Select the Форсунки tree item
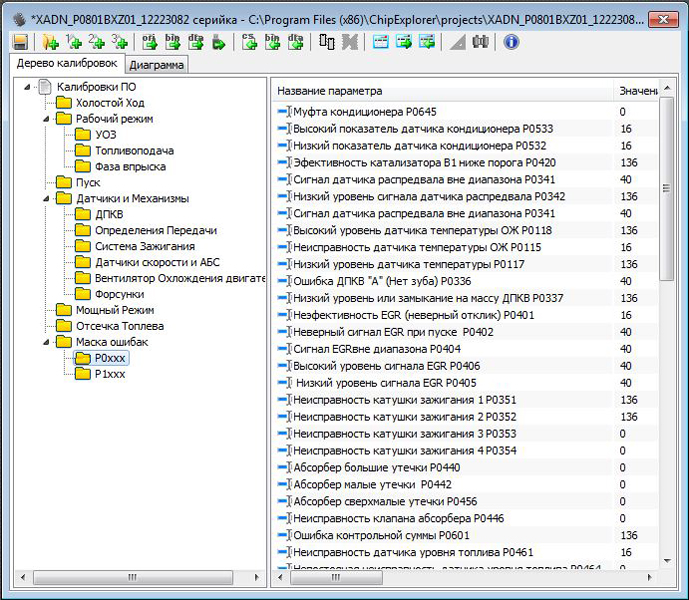 pyautogui.click(x=119, y=294)
